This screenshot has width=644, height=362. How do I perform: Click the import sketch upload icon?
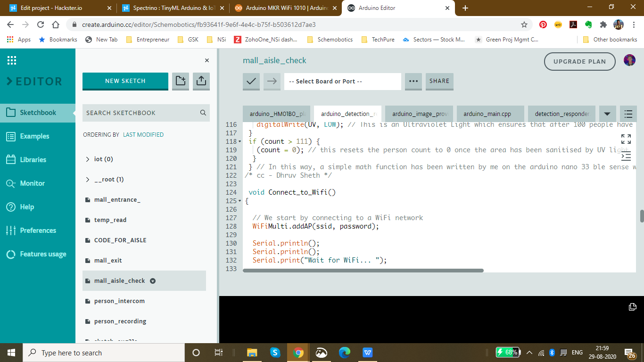point(201,81)
